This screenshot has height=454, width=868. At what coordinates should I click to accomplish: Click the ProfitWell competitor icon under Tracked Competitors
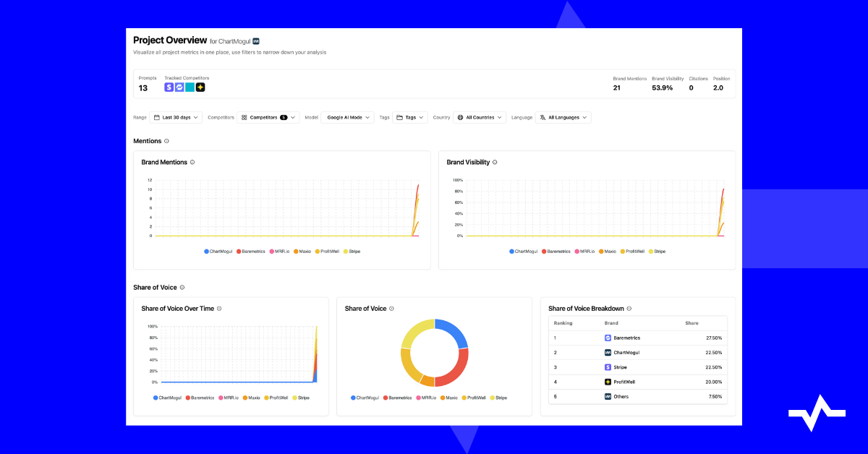pos(200,87)
